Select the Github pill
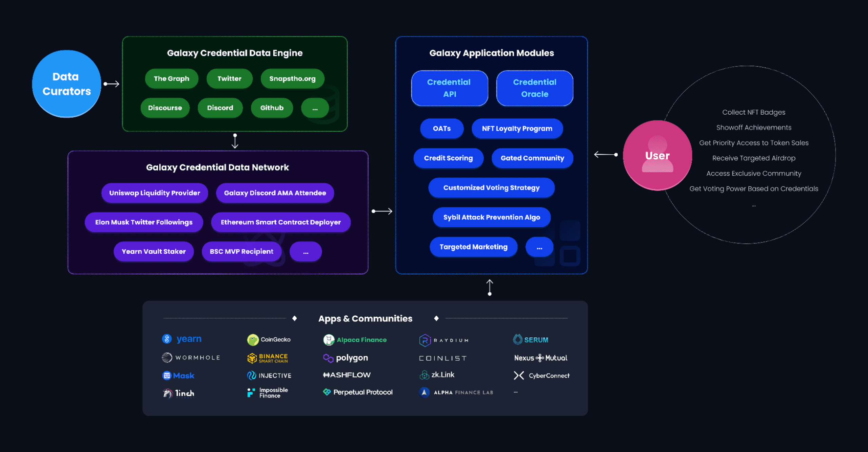The width and height of the screenshot is (868, 452). pyautogui.click(x=272, y=108)
